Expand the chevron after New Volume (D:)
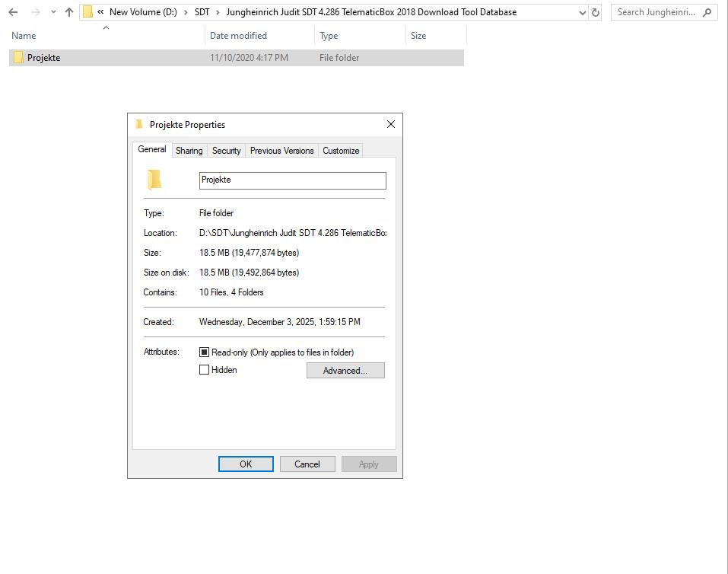 click(x=186, y=12)
